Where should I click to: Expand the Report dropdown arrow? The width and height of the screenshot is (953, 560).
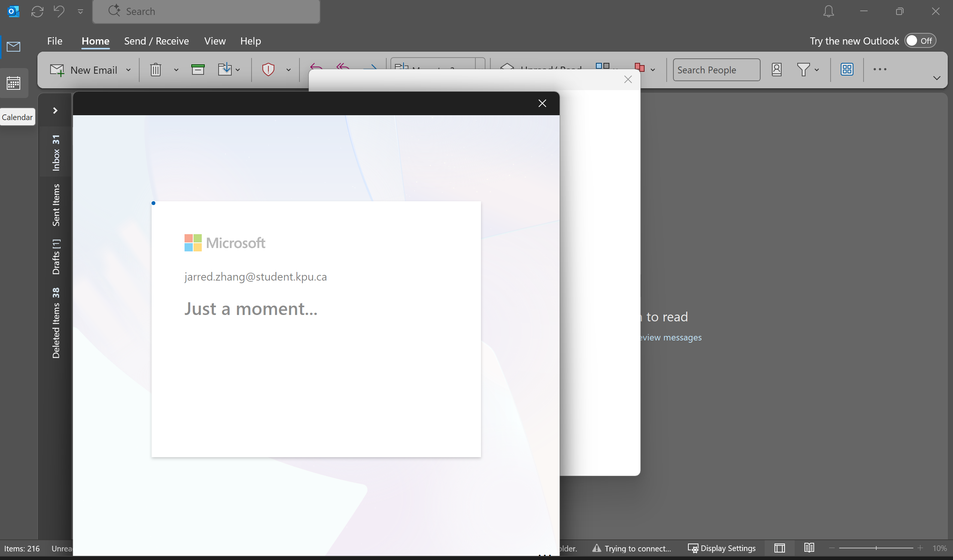pyautogui.click(x=288, y=70)
